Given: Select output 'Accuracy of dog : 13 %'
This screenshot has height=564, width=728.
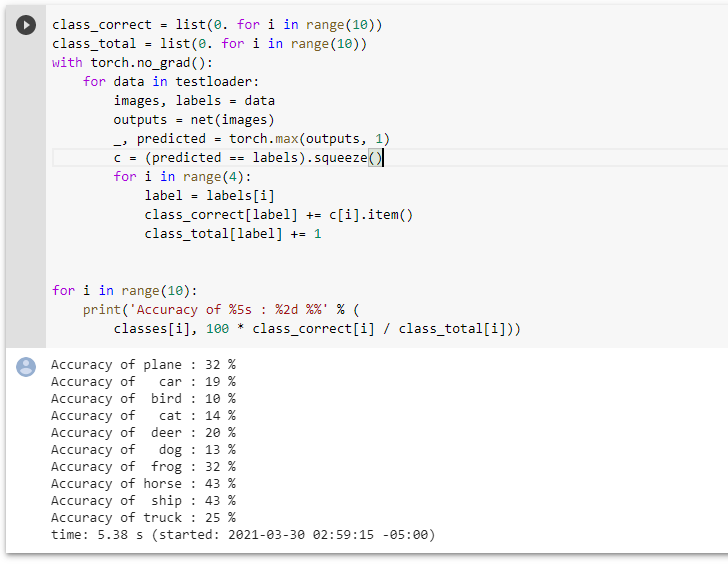Looking at the screenshot, I should point(143,450).
